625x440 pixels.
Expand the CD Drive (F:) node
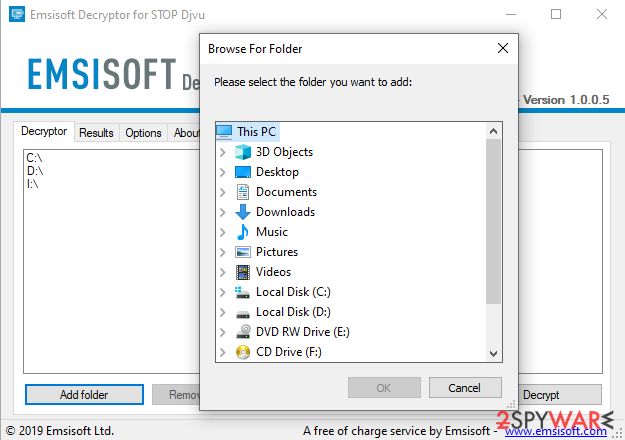tap(223, 352)
